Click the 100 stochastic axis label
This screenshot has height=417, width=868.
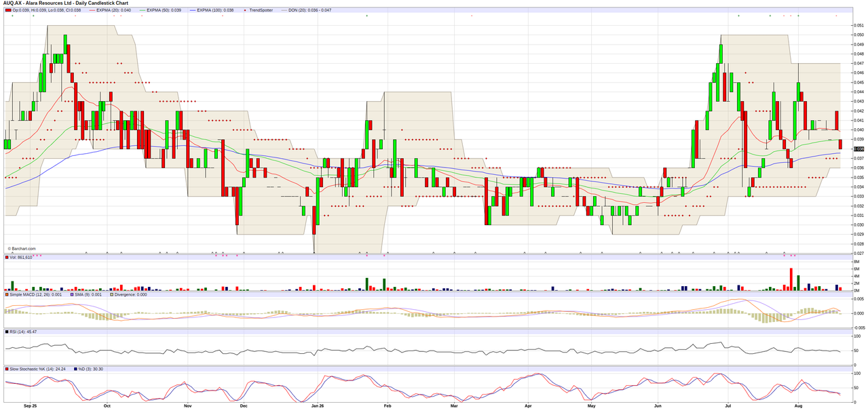pos(858,374)
